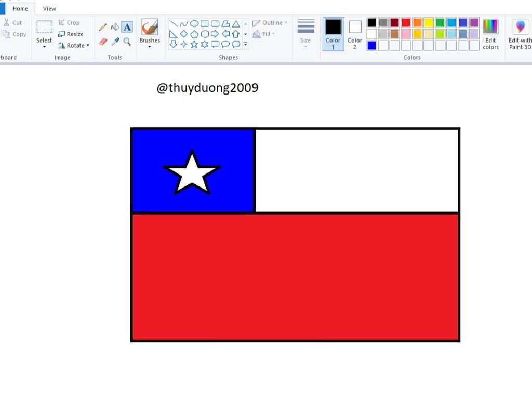
Task: Choose the Polygon shape
Action: [225, 23]
